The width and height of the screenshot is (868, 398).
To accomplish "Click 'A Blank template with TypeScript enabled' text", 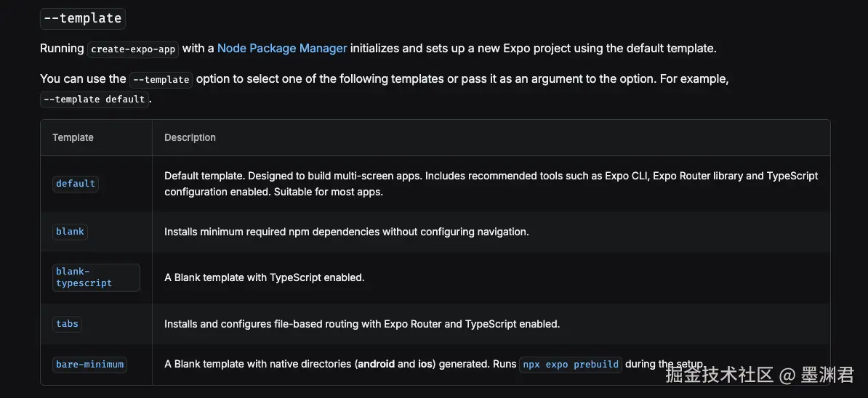I will click(x=264, y=277).
